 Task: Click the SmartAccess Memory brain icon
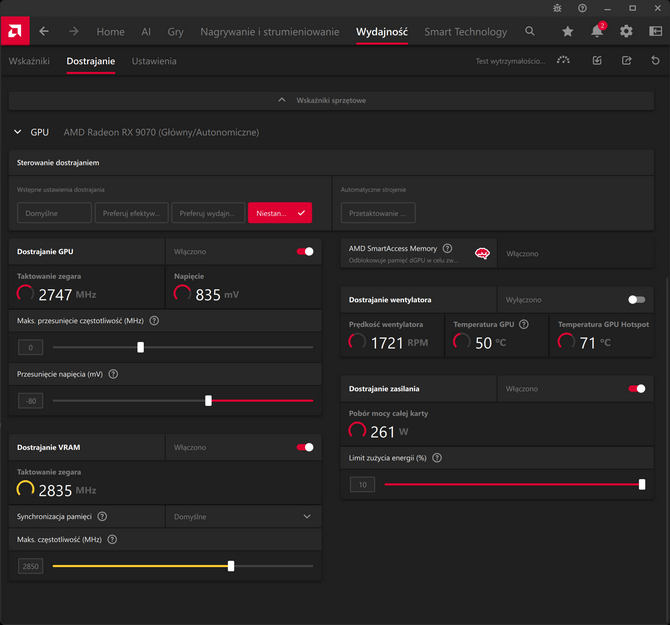click(482, 253)
